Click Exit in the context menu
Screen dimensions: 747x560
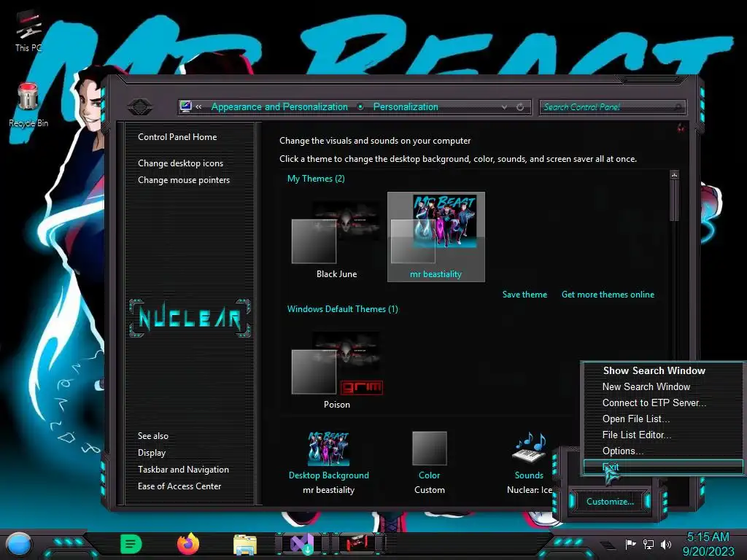point(663,467)
